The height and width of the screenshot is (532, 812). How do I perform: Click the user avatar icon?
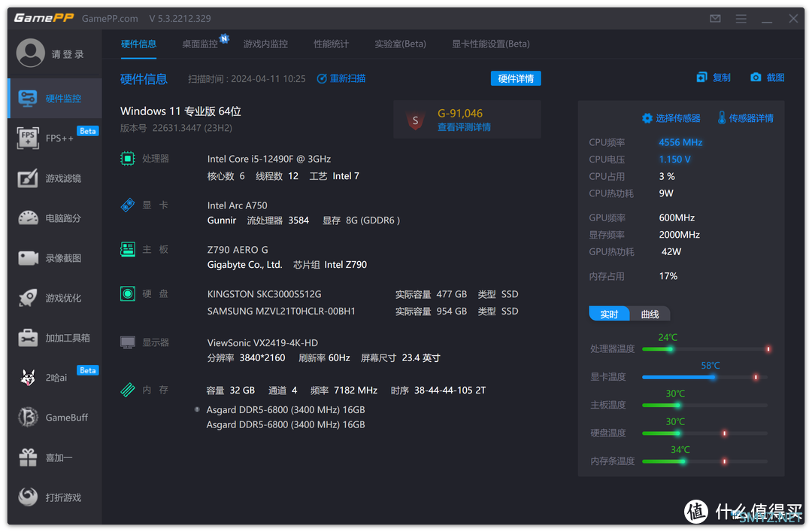(31, 53)
